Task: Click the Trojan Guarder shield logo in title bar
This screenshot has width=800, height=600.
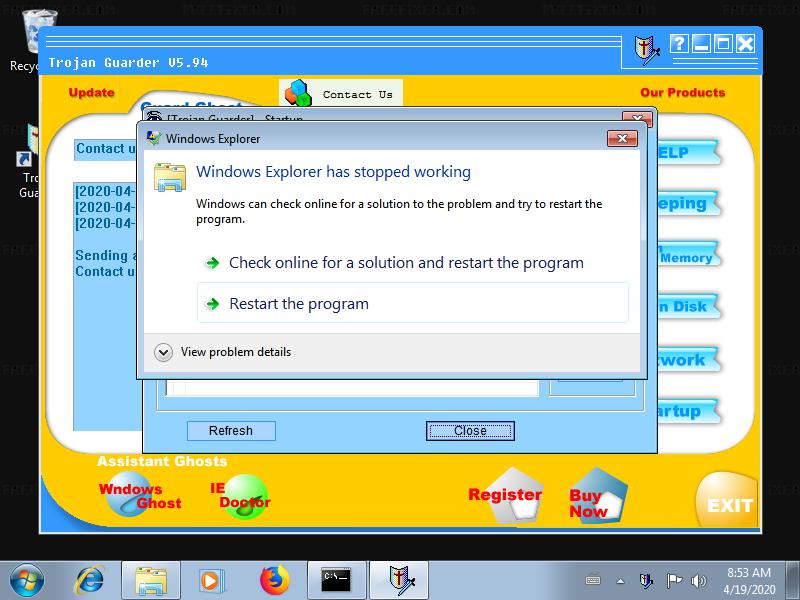Action: coord(646,50)
